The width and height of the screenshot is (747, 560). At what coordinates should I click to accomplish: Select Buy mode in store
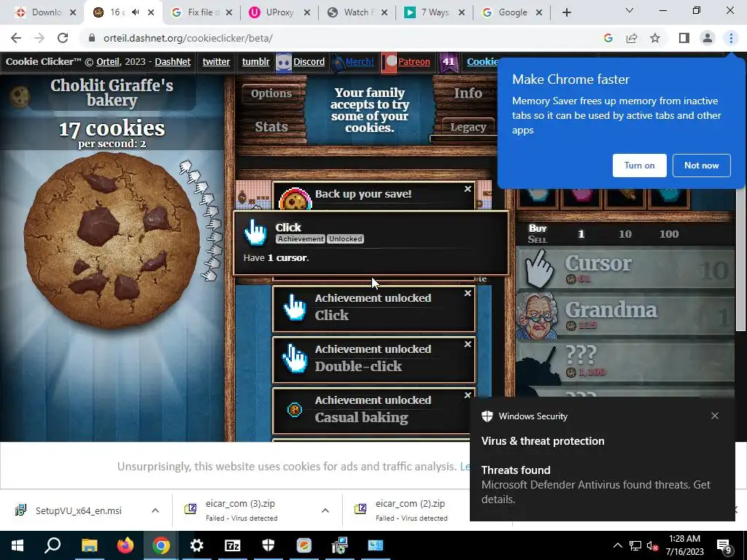point(538,228)
